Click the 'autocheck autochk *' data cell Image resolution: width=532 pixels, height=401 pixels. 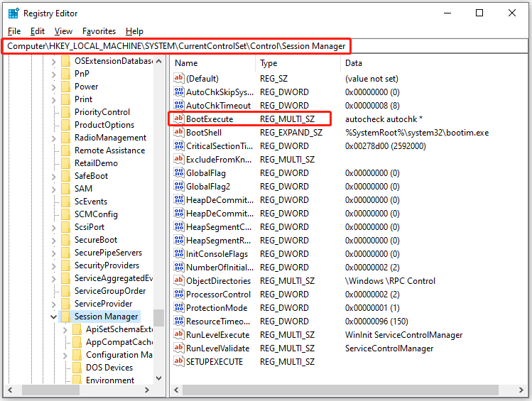point(384,119)
